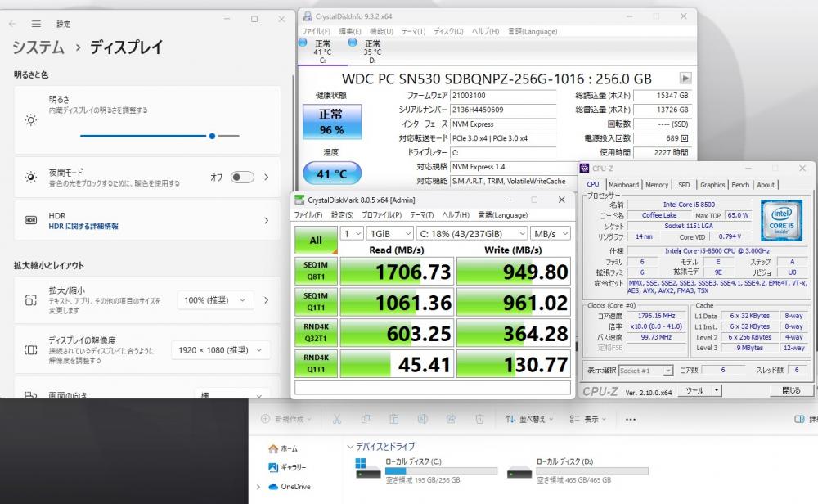Viewport: 818px width, 504px height.
Task: Open ローカル ディスク (C:) drive
Action: tap(425, 470)
